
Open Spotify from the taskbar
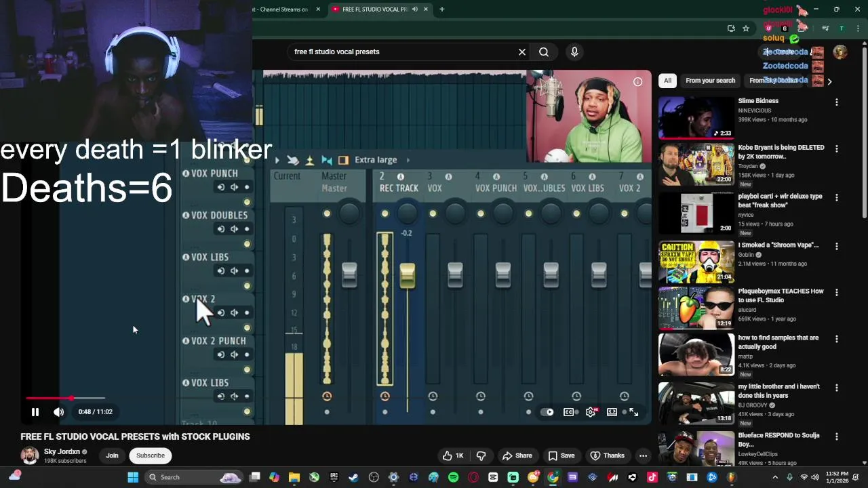[453, 477]
